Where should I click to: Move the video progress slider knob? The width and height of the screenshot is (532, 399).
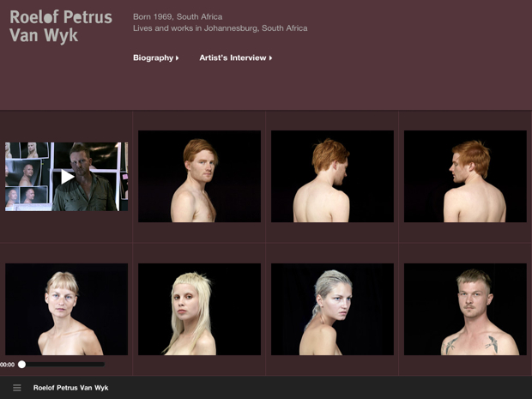pyautogui.click(x=21, y=365)
